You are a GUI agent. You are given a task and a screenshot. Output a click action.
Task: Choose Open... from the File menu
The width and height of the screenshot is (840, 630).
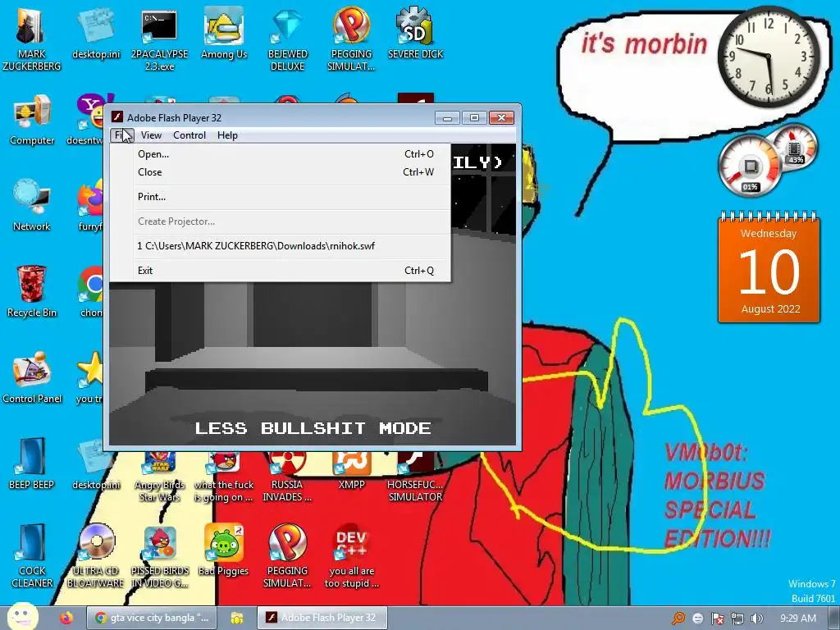coord(281,153)
